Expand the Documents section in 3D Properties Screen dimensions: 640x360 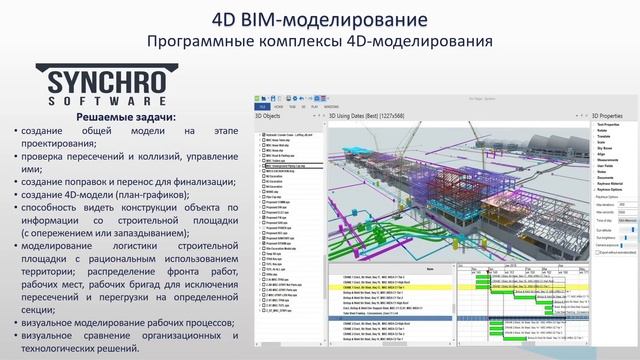pyautogui.click(x=605, y=178)
